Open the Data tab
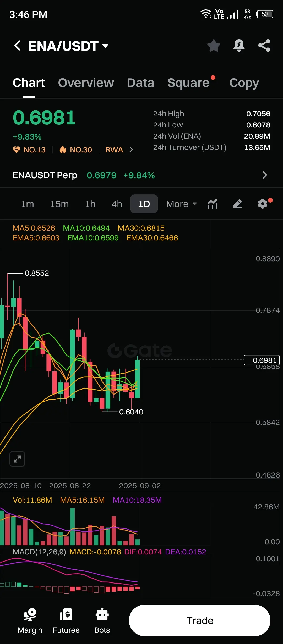This screenshot has height=644, width=283. tap(141, 83)
